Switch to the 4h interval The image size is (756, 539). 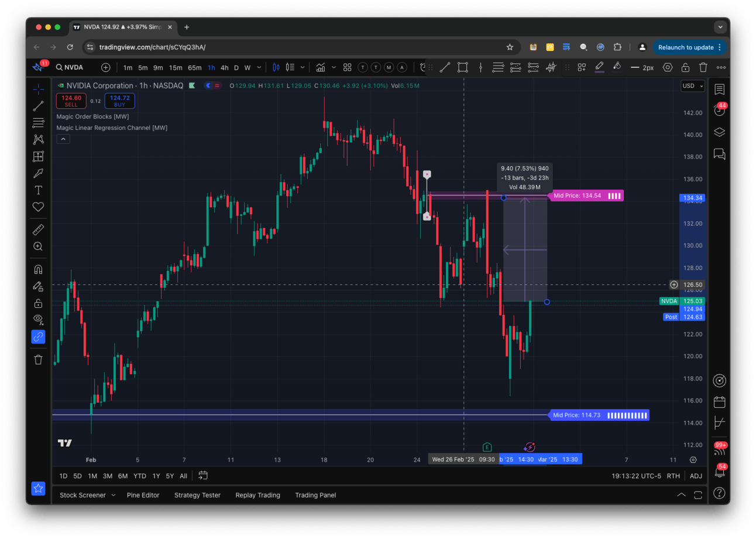[224, 68]
